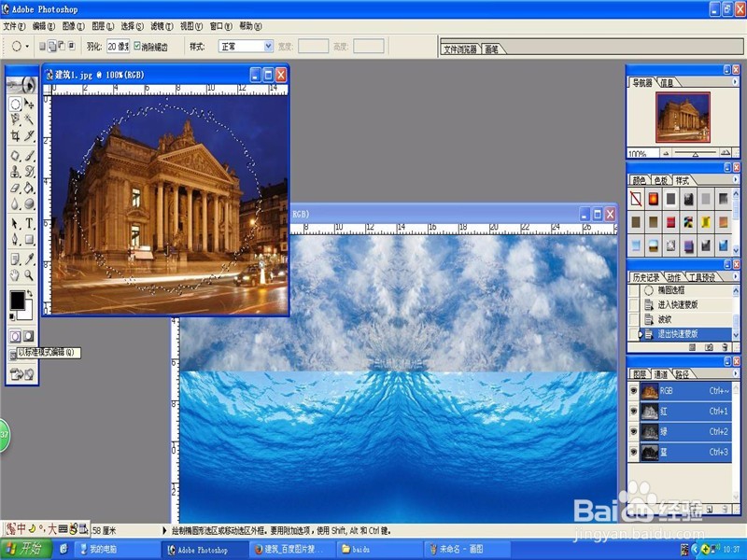Select the History Brush tool
747x560 pixels.
tap(30, 172)
